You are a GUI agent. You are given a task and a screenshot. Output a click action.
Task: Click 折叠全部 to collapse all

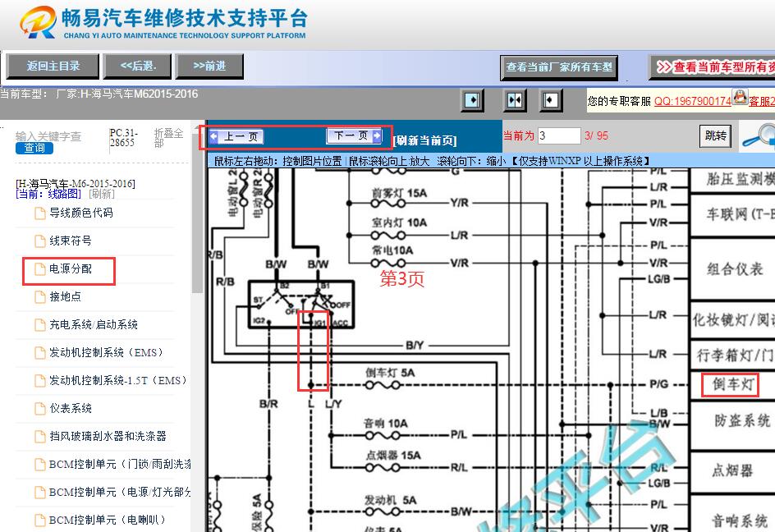168,138
